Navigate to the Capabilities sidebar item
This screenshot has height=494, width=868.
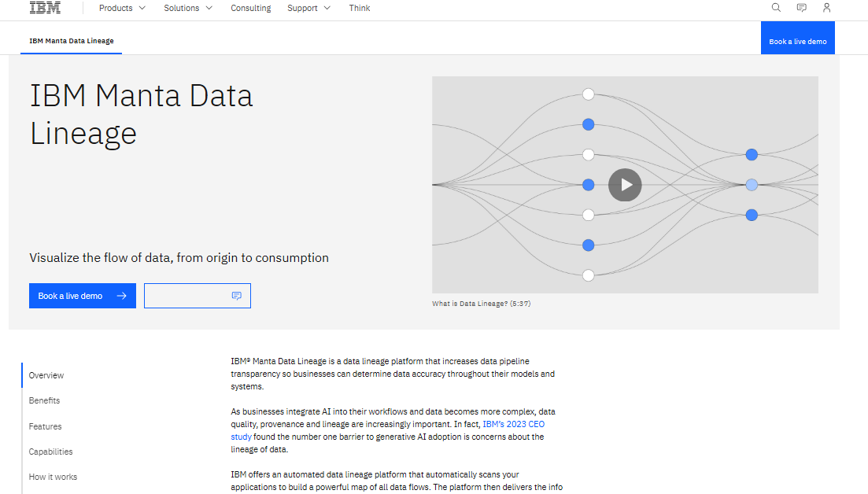click(x=50, y=452)
